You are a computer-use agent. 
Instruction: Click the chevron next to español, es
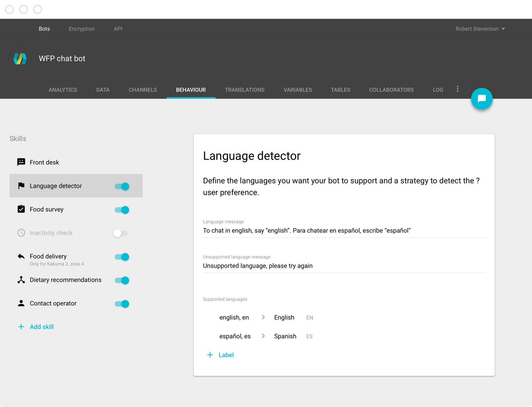click(x=263, y=336)
